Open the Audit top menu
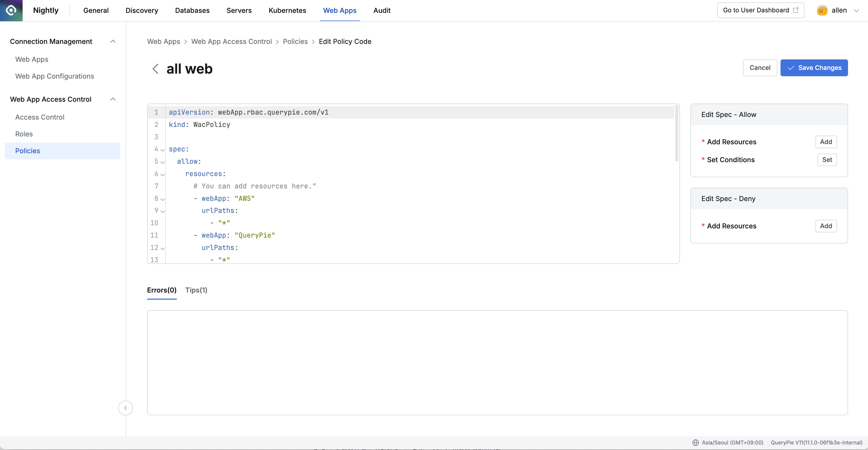Screen dimensions: 868x450 [382, 11]
